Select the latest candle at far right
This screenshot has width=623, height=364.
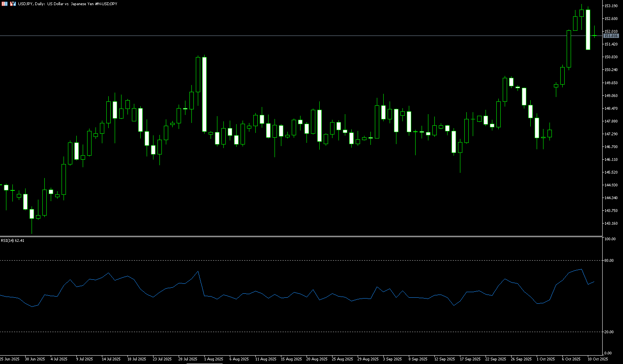tap(594, 36)
